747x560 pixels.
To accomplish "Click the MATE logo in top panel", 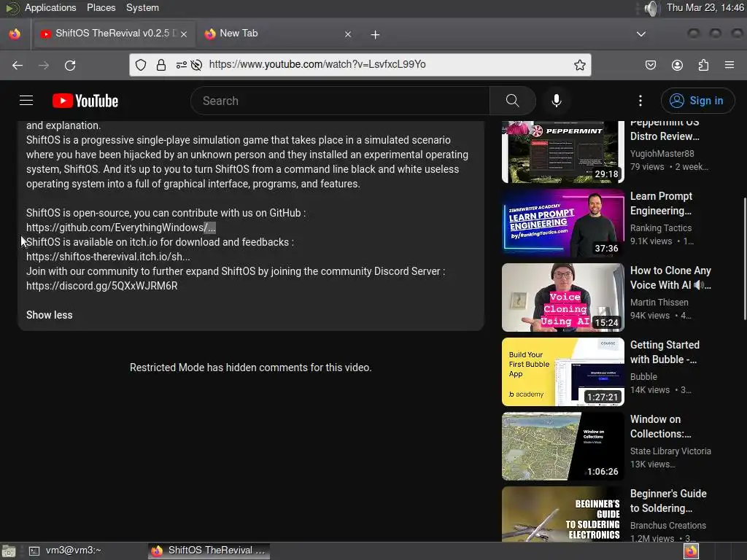I will [12, 8].
